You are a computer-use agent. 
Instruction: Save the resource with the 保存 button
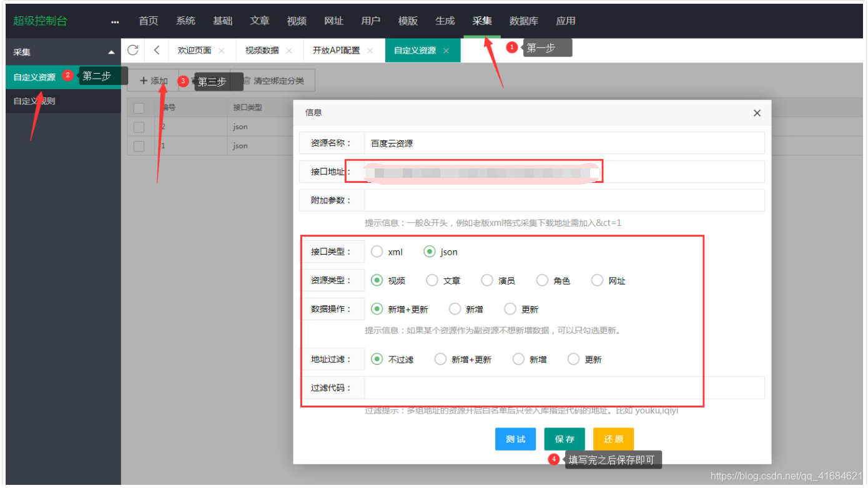click(564, 439)
